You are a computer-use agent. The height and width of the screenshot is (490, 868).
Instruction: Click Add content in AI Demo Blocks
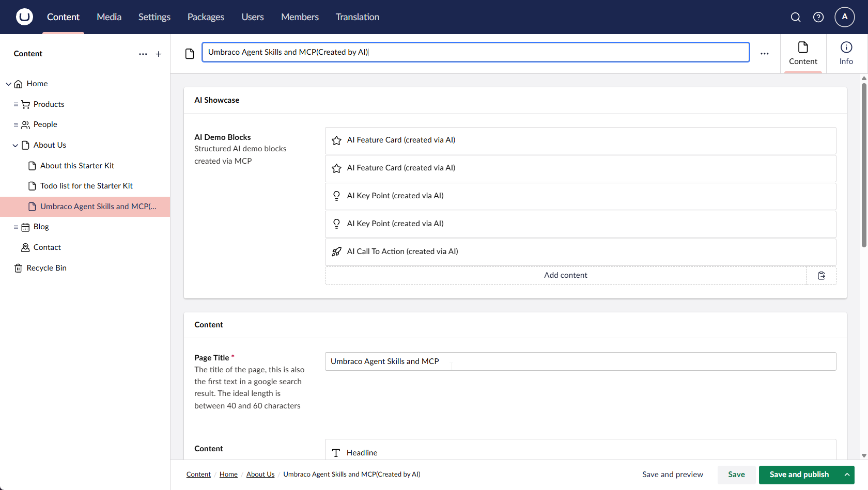coord(565,275)
